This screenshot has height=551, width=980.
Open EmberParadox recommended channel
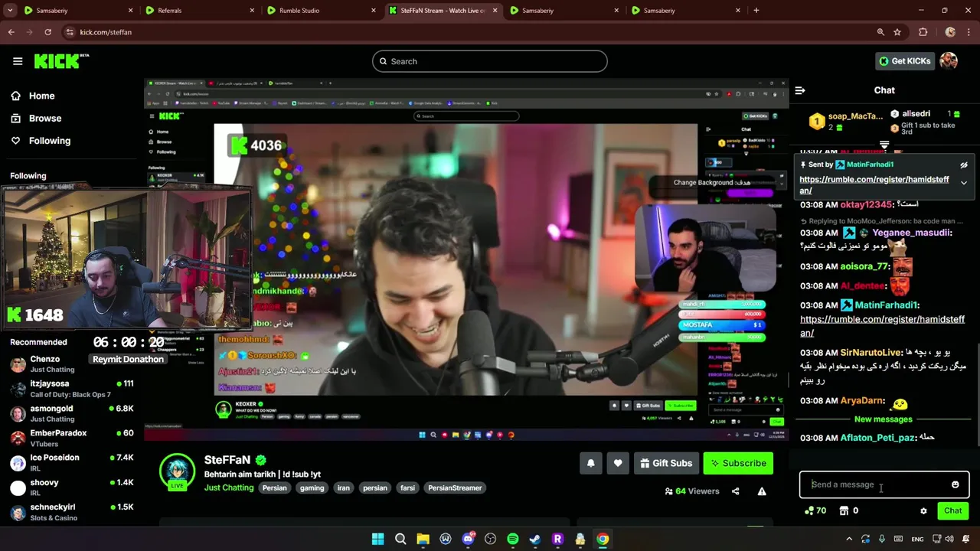[x=72, y=439]
